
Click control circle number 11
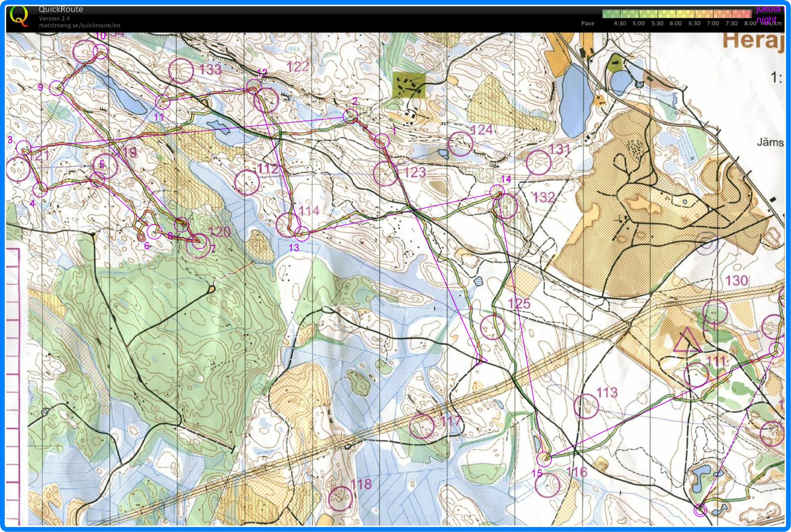(163, 102)
